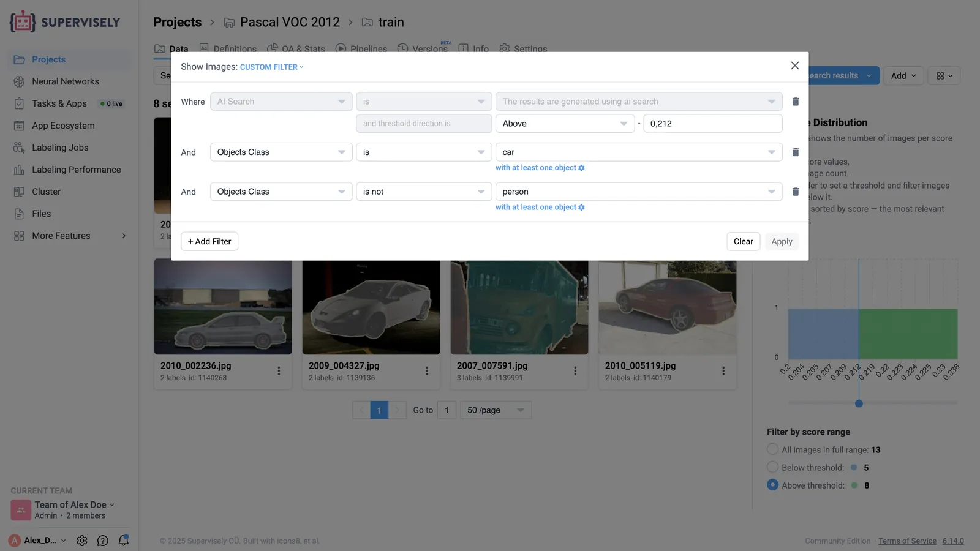Viewport: 980px width, 551px height.
Task: Open notifications bell in bottom sidebar
Action: pyautogui.click(x=124, y=540)
